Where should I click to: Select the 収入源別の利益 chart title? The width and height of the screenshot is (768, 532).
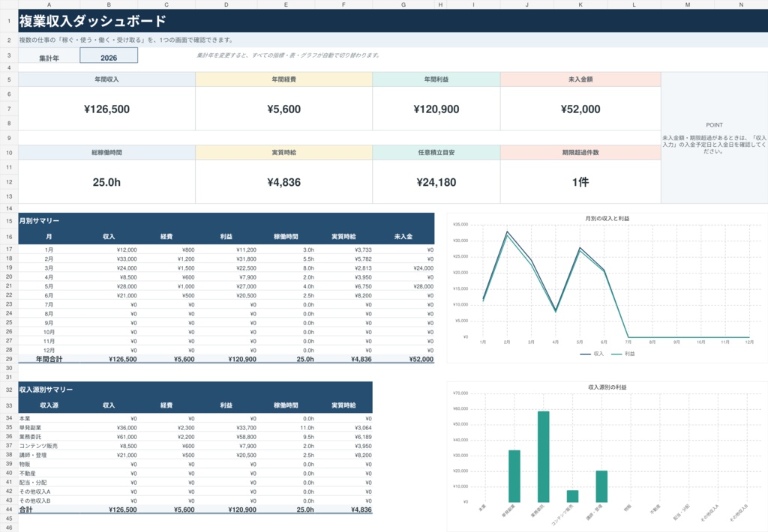tap(607, 387)
